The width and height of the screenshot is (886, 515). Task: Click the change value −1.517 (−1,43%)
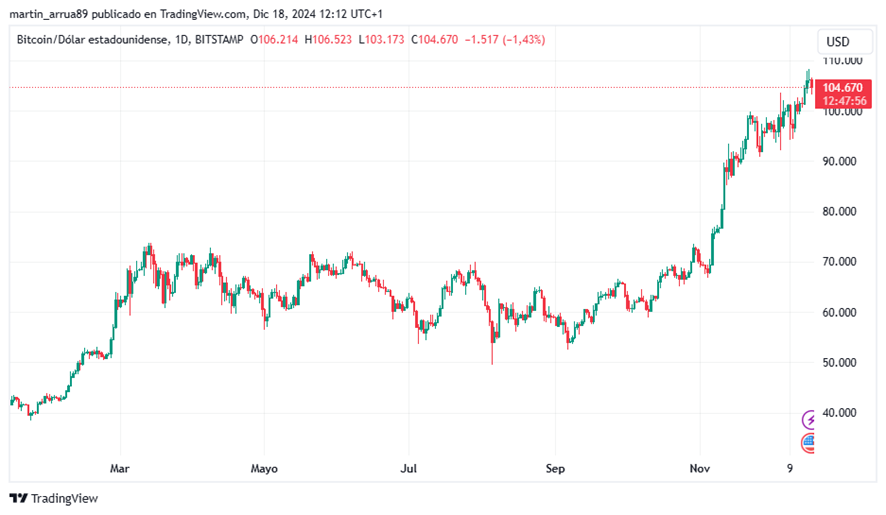click(x=505, y=40)
